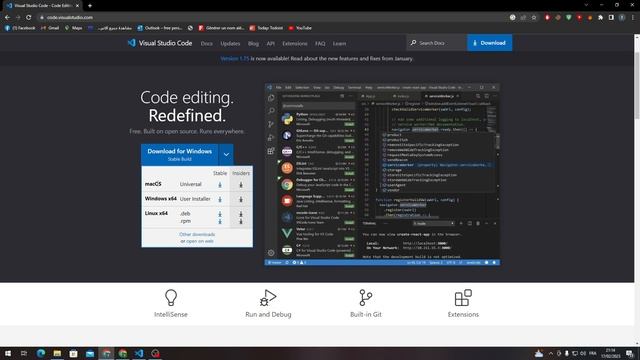Open File Explorer from the taskbar
Viewport: 640px width, 360px height.
tap(57, 353)
